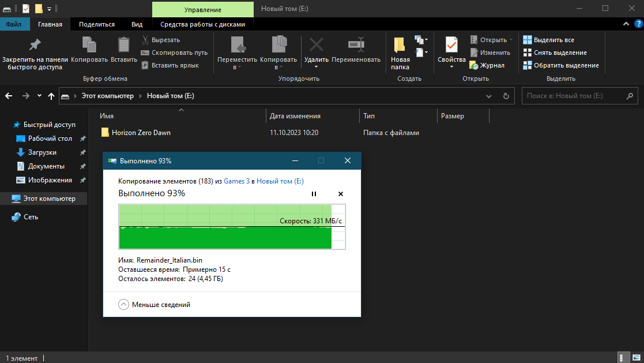The image size is (644, 363).
Task: Open recent locations dropdown arrow
Action: click(39, 96)
